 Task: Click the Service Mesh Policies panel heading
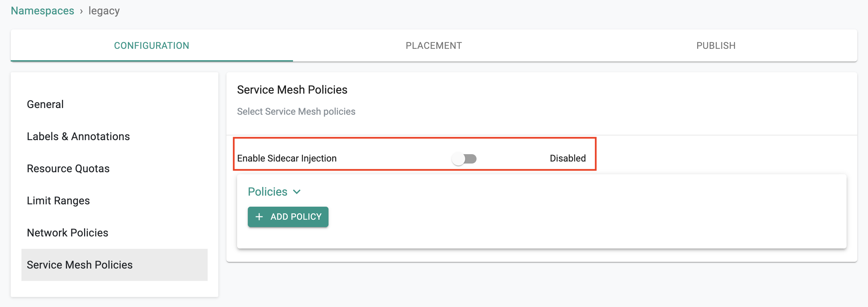[x=292, y=90]
